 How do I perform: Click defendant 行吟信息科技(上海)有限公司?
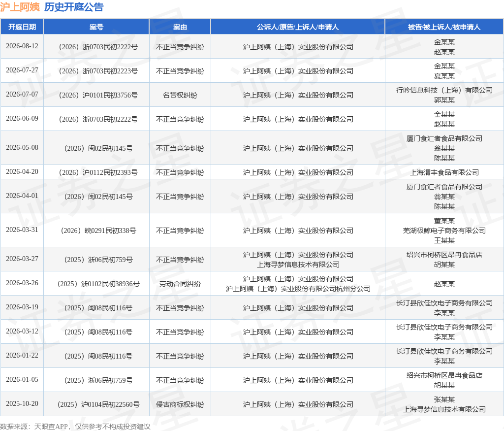pyautogui.click(x=444, y=90)
